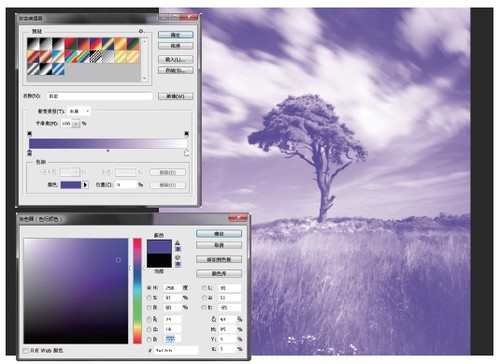
Task: Click the Add to Swatches button
Action: [x=219, y=259]
